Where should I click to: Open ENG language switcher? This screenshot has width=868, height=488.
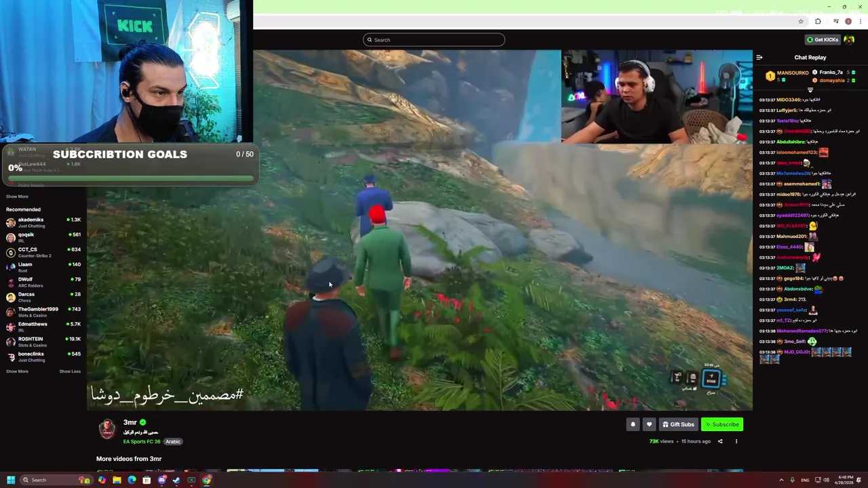coord(805,480)
